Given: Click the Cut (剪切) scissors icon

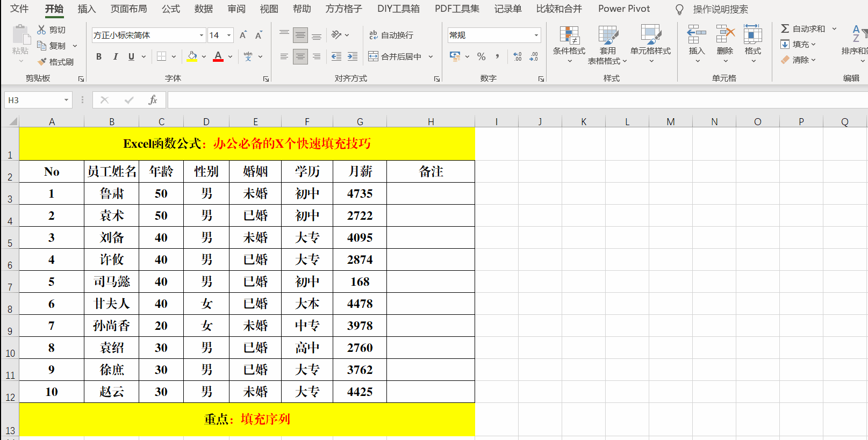Looking at the screenshot, I should (41, 30).
